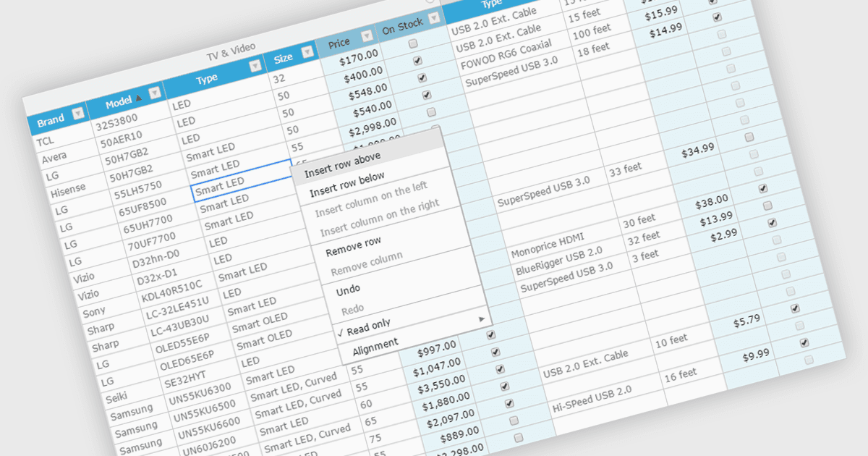Open the On Stock filter dropdown
This screenshot has width=868, height=456.
click(x=434, y=20)
